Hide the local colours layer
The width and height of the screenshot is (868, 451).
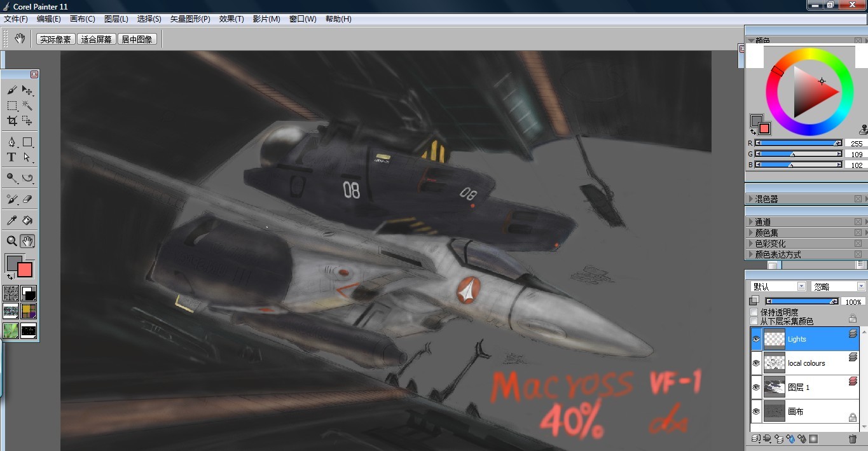click(x=756, y=363)
